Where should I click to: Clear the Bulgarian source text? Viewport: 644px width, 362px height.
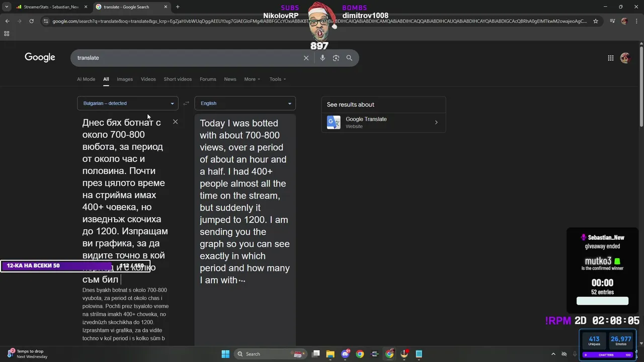(x=175, y=122)
